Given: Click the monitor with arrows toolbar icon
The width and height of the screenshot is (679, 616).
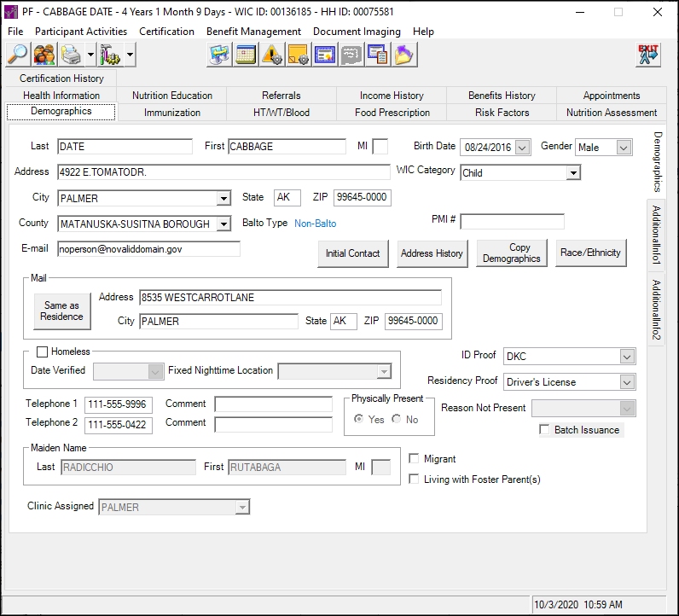Looking at the screenshot, I should (219, 55).
